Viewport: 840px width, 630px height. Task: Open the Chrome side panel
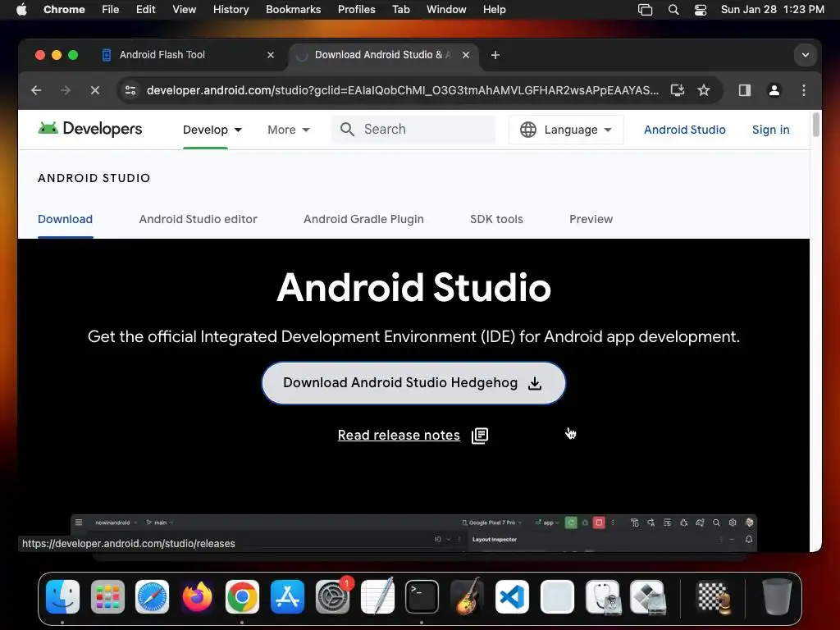[x=745, y=90]
